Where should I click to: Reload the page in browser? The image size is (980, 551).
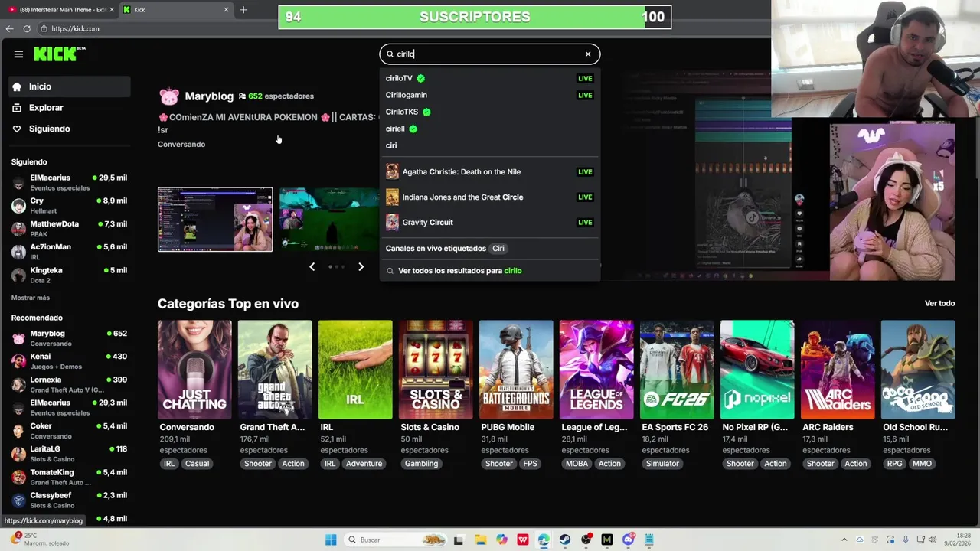[27, 29]
